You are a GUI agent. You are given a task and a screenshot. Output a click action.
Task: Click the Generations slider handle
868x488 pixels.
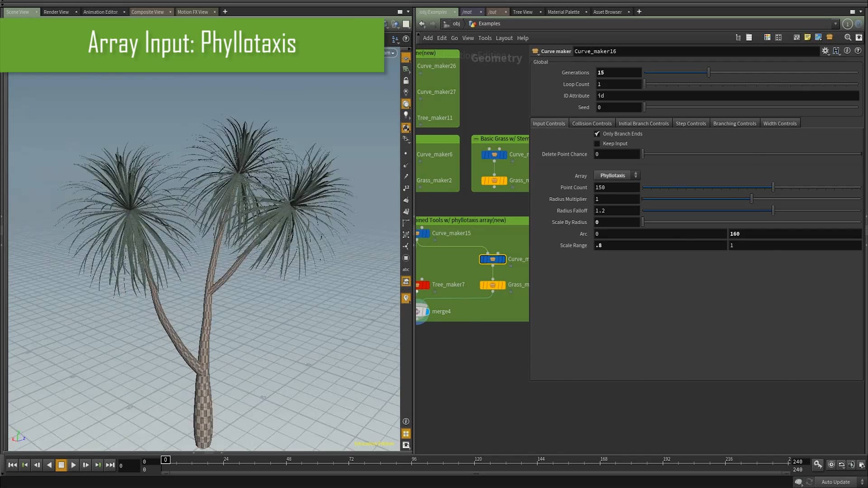708,72
